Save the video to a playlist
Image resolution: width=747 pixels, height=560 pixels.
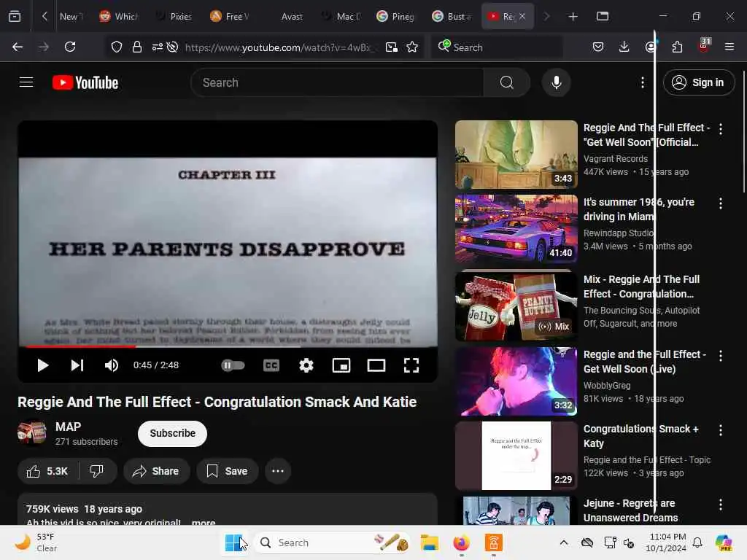pyautogui.click(x=228, y=471)
